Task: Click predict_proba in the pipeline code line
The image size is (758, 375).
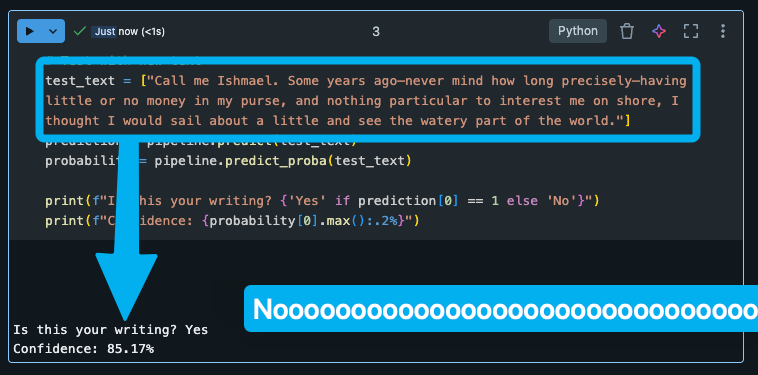Action: (x=276, y=161)
